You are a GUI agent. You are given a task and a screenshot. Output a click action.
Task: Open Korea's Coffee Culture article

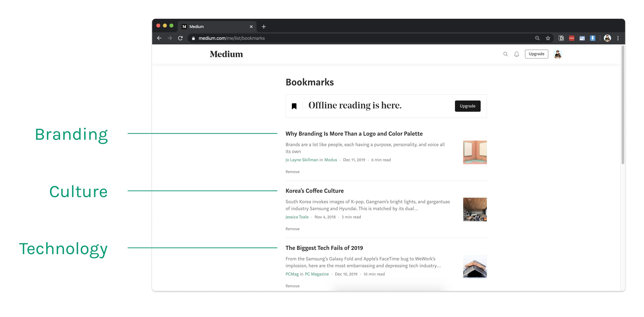(315, 191)
